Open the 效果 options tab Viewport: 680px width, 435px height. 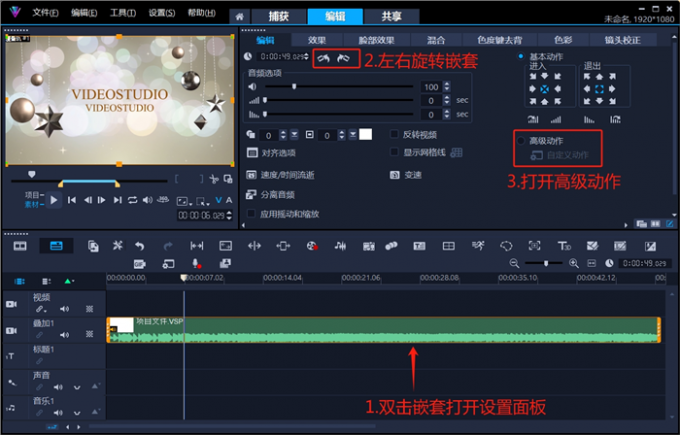(x=317, y=40)
